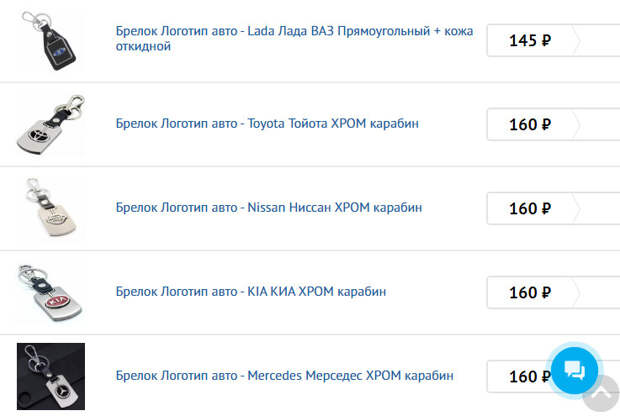
Task: Click the 145 ₽ price tag
Action: pos(529,41)
